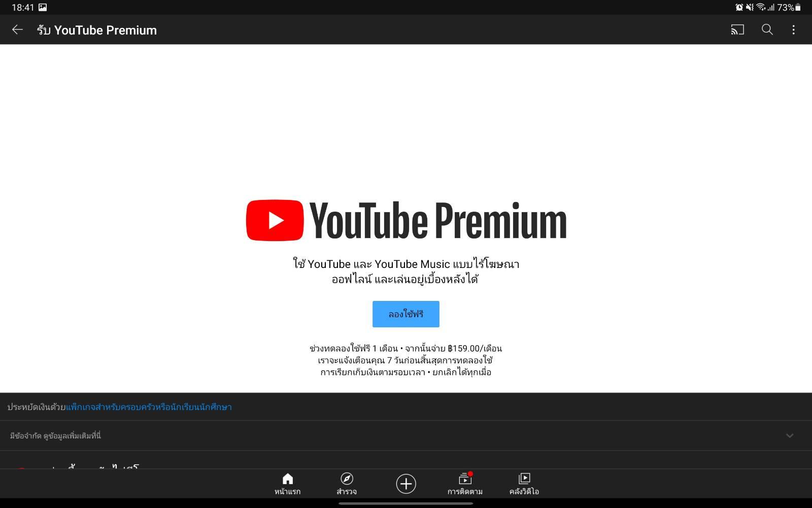This screenshot has height=508, width=812.
Task: Open search with the magnifier icon
Action: pos(767,30)
